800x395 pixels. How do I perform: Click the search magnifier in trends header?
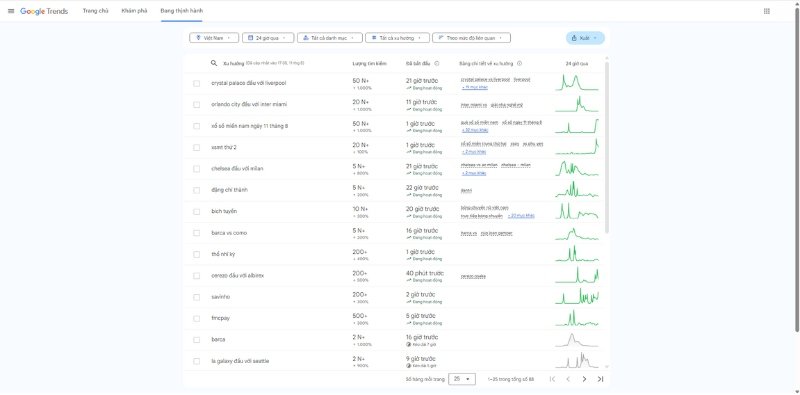[x=214, y=63]
